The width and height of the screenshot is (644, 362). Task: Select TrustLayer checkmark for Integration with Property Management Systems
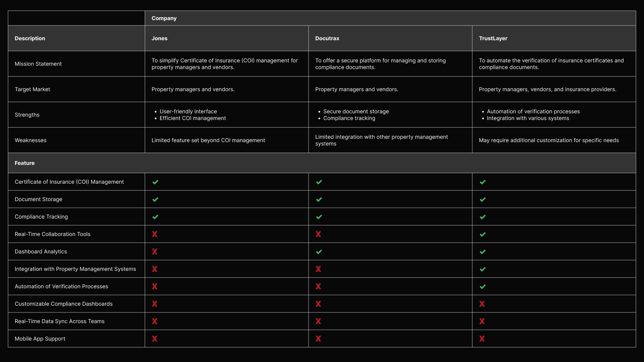click(483, 269)
